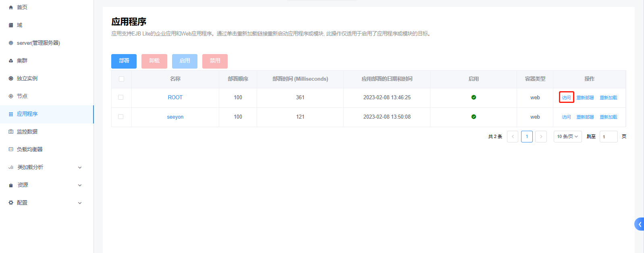This screenshot has height=253, width=644.
Task: Click the grid icon beside 应用程序
Action: [x=11, y=114]
